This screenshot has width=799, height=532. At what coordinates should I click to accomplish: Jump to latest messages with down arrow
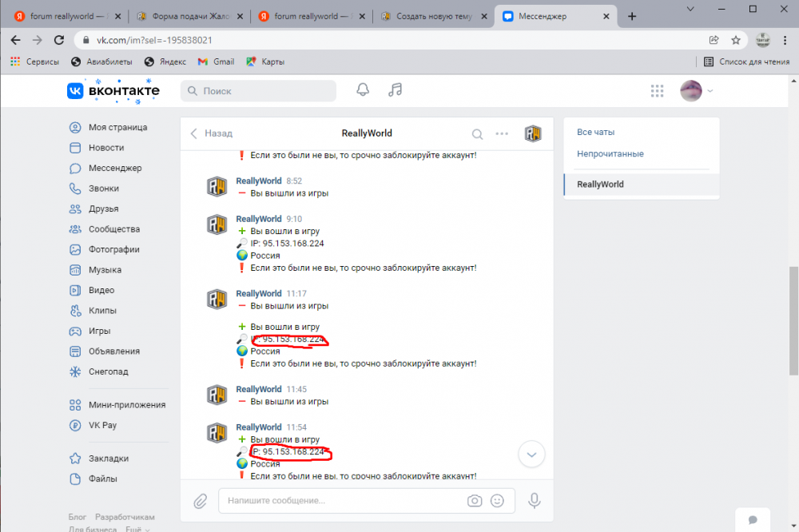531,455
